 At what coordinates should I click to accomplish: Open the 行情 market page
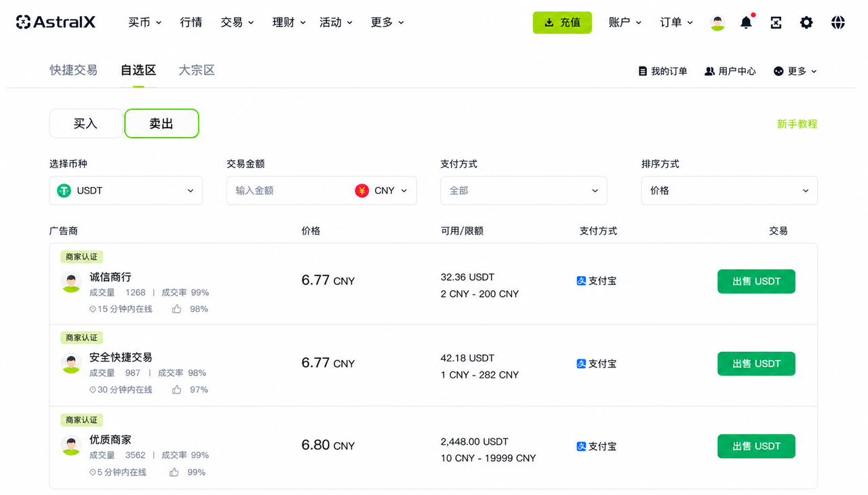pyautogui.click(x=191, y=22)
